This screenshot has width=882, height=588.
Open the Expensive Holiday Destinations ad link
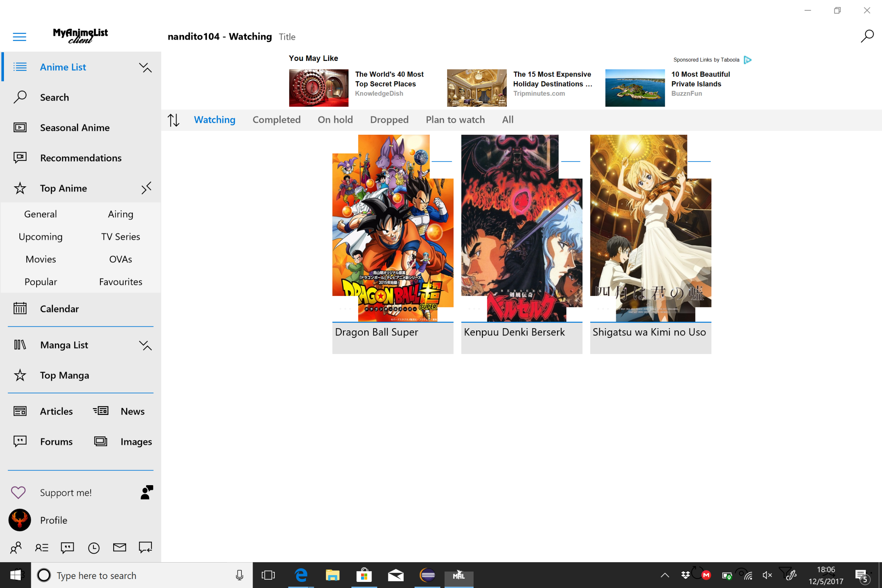pyautogui.click(x=552, y=79)
